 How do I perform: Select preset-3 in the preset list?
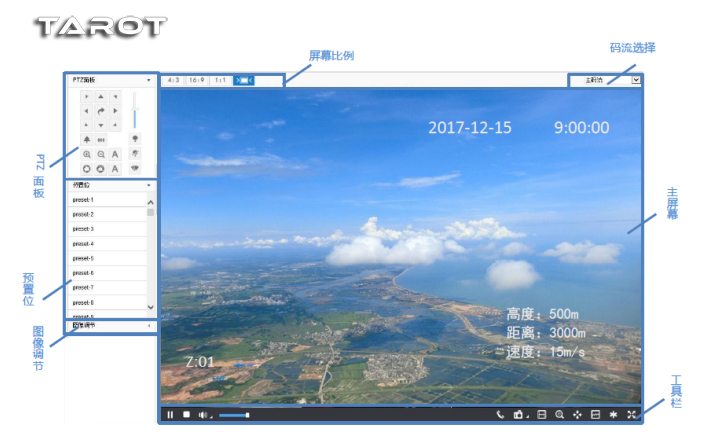[107, 229]
